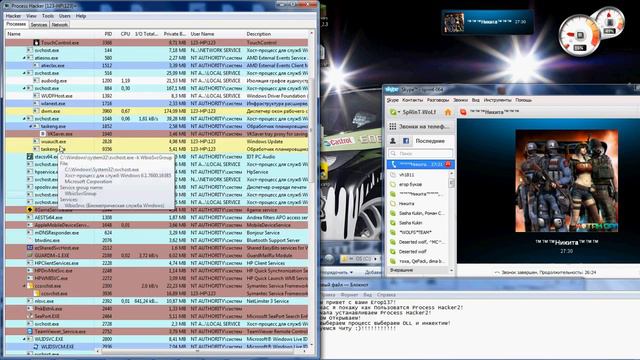Screen dimensions: 640x360
Task: Click Никита's avatar in the Skype call
Action: [x=567, y=181]
